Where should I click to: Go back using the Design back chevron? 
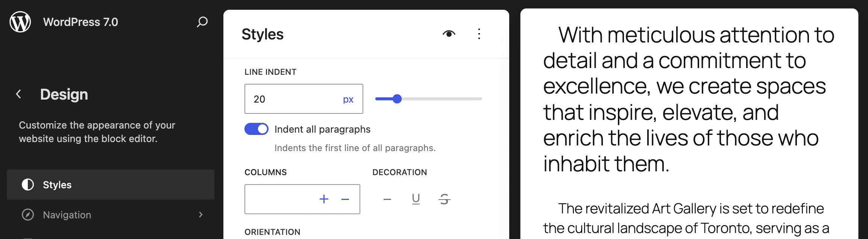(x=18, y=94)
